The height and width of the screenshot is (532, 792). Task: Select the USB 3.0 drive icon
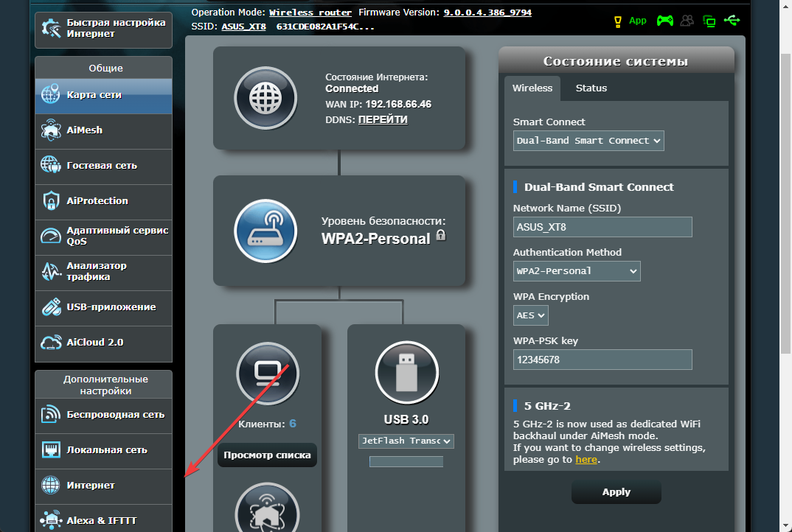[406, 373]
